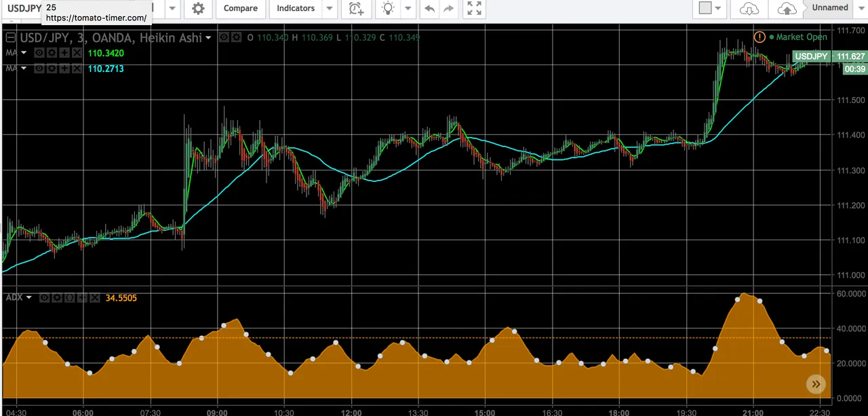Screen dimensions: 868x416
Task: Toggle visibility eye of ADX indicator
Action: [x=44, y=298]
